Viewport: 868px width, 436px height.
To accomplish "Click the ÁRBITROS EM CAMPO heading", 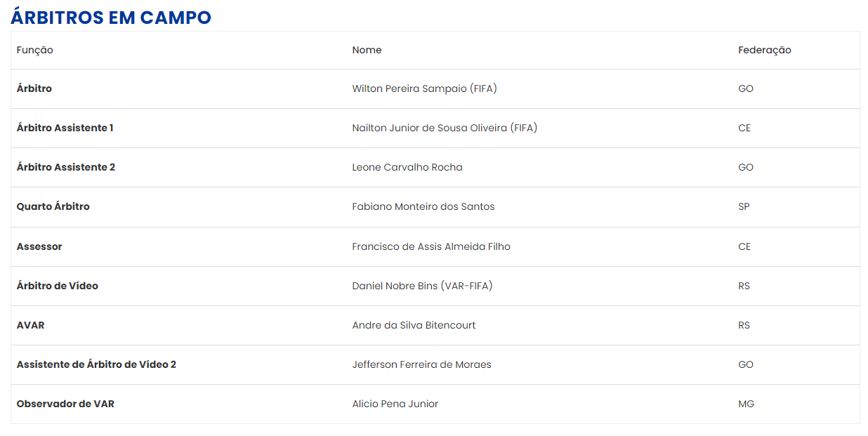I will click(x=111, y=18).
